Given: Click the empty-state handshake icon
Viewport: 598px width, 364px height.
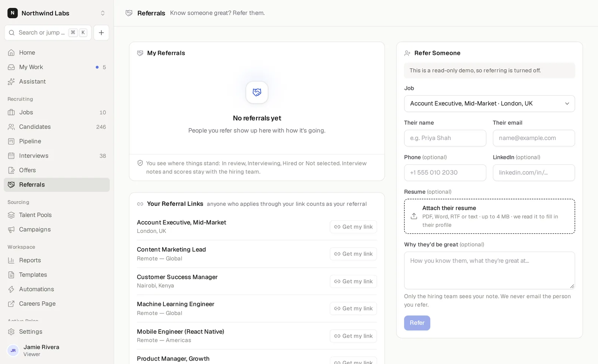Looking at the screenshot, I should point(257,92).
